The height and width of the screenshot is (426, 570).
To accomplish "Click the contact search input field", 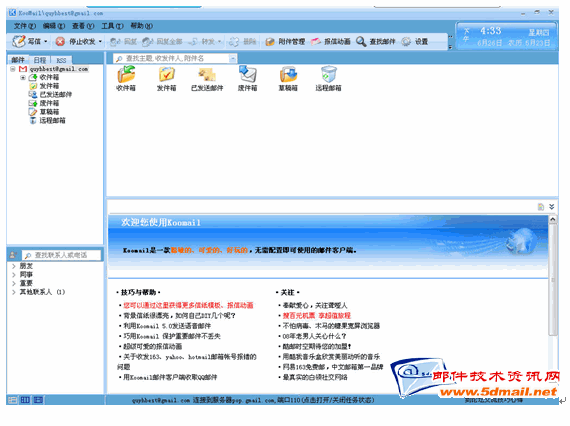I will pos(61,255).
